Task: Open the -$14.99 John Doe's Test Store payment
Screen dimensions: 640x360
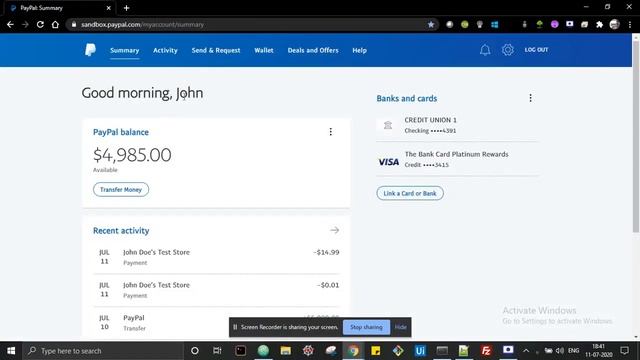Action: point(216,257)
